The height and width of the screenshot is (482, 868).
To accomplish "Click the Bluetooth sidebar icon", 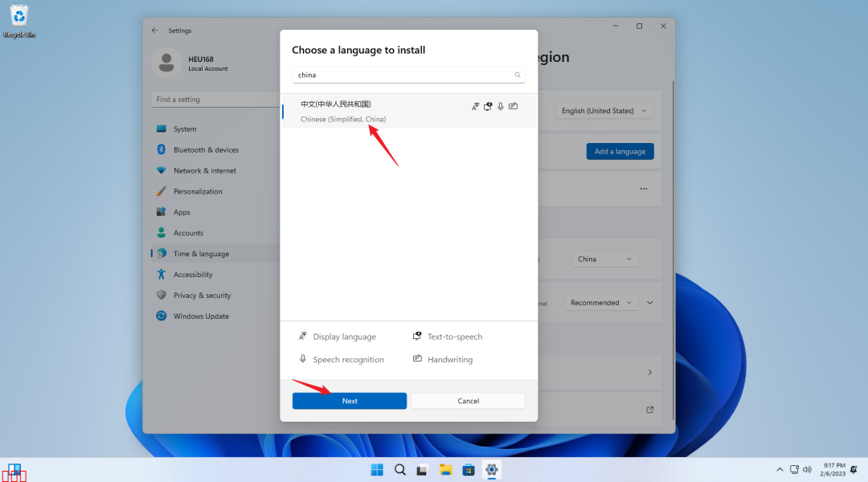I will [x=161, y=149].
